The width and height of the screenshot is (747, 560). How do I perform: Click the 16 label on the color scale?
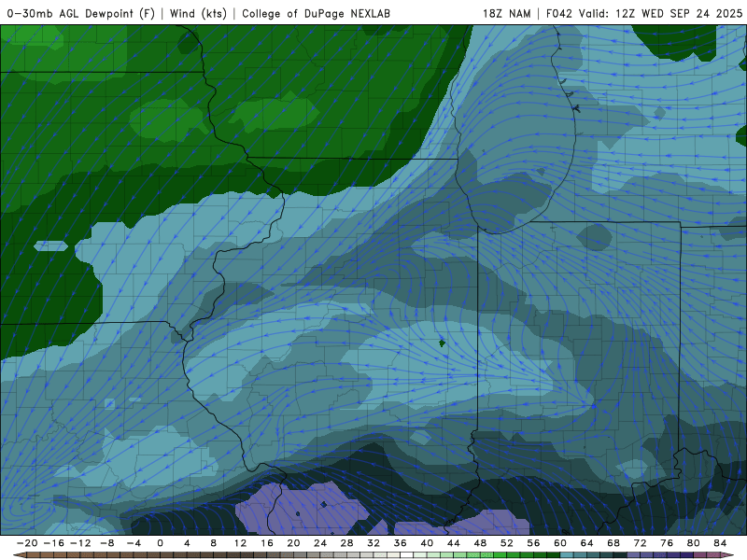pyautogui.click(x=267, y=543)
